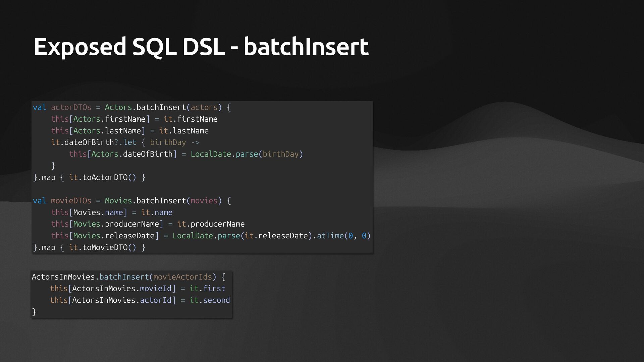The width and height of the screenshot is (644, 362).
Task: Click 'Actors.batchInsert' call in first line
Action: 145,107
